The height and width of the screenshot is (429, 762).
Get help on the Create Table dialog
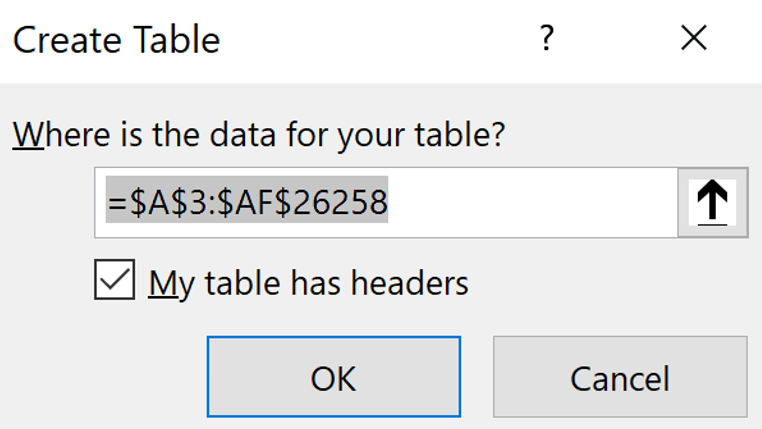[547, 38]
